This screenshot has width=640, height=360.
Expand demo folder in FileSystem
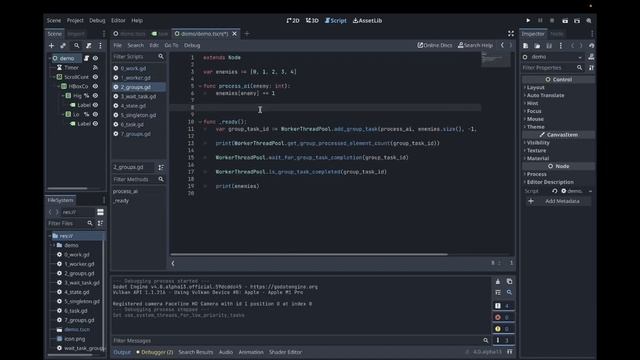53,245
